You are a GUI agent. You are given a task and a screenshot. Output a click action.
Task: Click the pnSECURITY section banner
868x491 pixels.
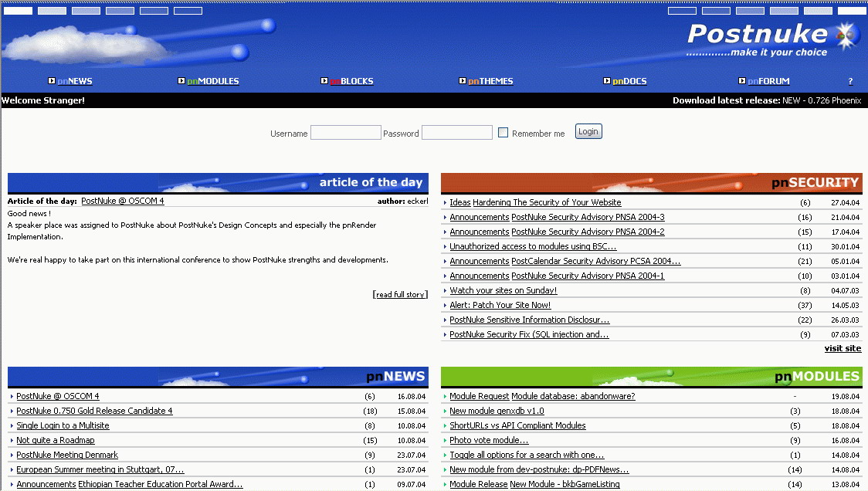coord(652,183)
